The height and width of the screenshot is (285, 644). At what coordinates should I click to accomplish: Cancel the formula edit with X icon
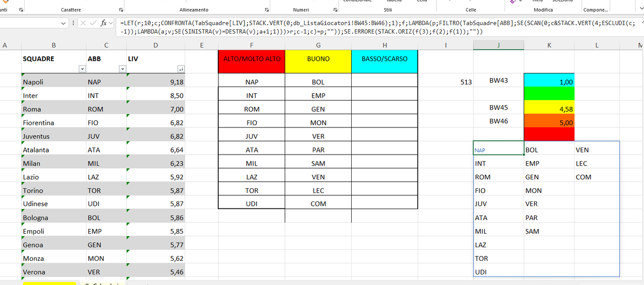tap(83, 23)
